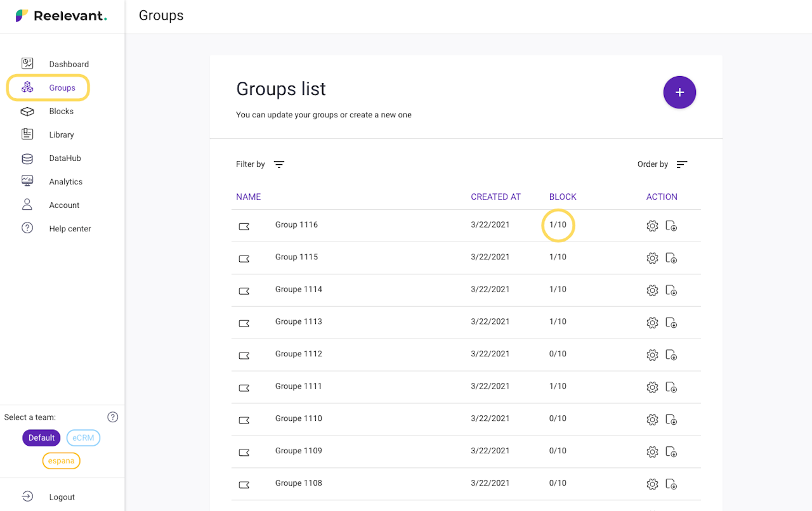The height and width of the screenshot is (511, 812).
Task: Click the Logout link
Action: coord(62,497)
